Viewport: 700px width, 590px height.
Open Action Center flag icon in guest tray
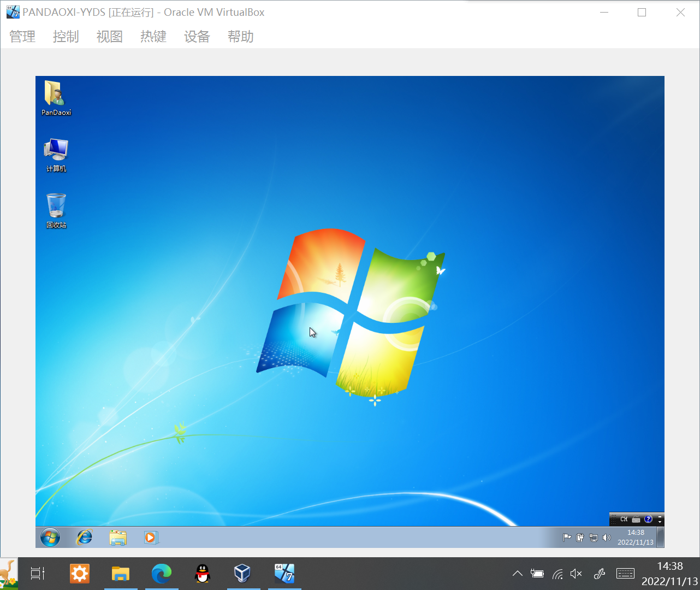567,538
